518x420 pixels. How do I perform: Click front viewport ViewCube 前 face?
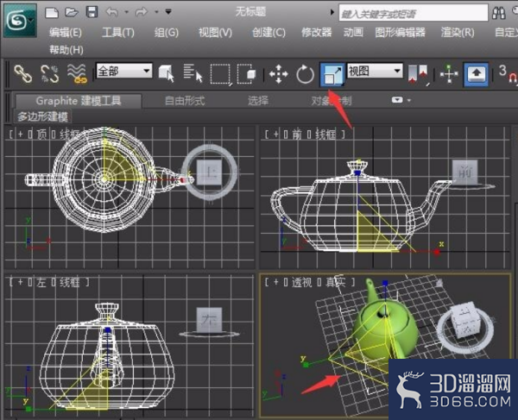pos(464,172)
